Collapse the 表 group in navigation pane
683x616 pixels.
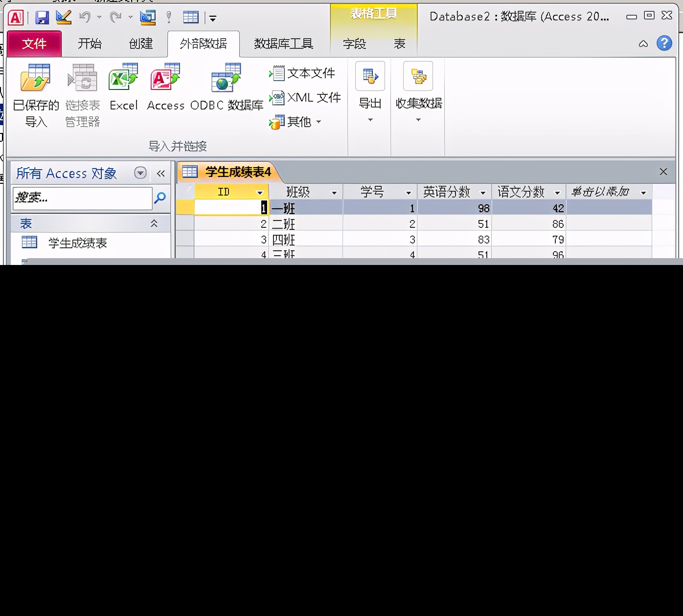pos(154,223)
